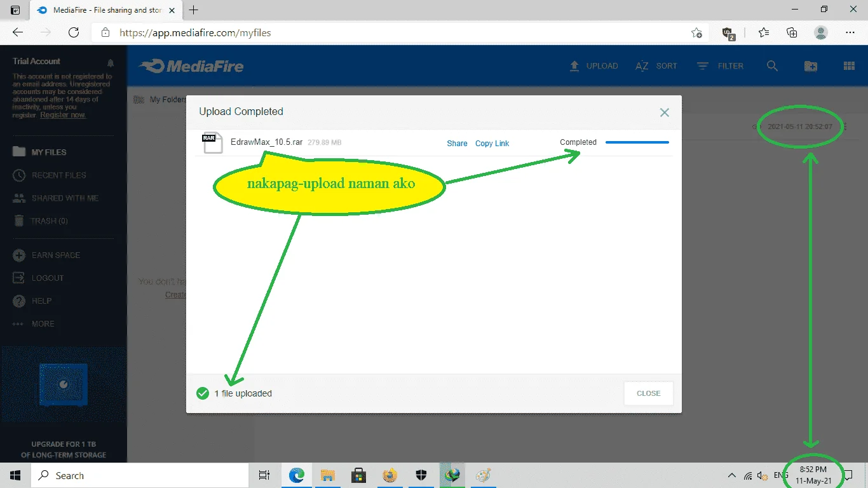Image resolution: width=868 pixels, height=488 pixels.
Task: Open the AZ Sort option
Action: point(656,66)
